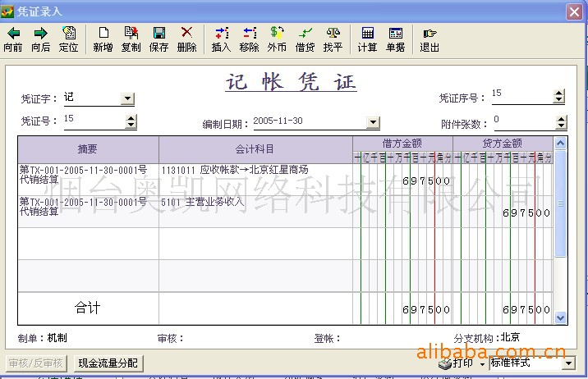Expand the 打印 options arrow
588x379 pixels.
click(482, 364)
